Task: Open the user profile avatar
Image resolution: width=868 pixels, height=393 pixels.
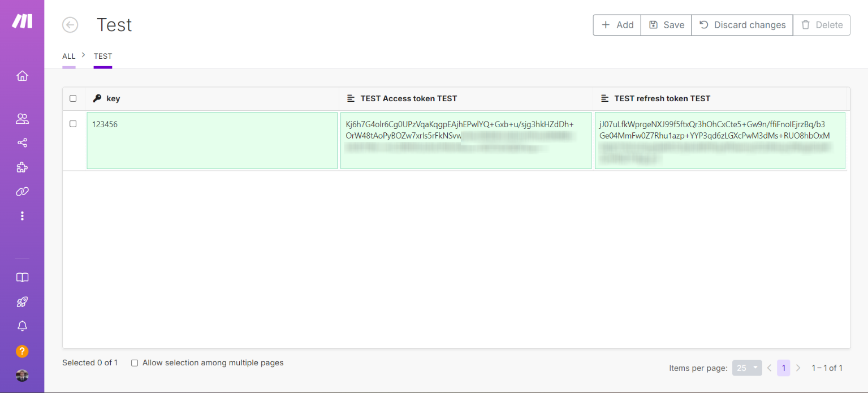Action: click(x=22, y=375)
